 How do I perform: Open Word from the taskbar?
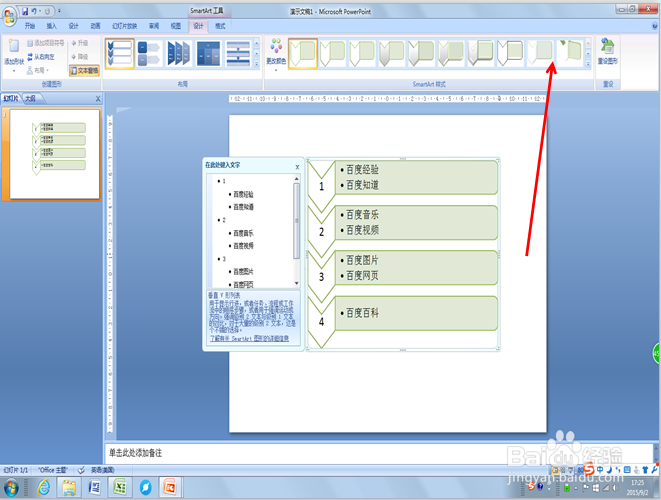pos(95,488)
